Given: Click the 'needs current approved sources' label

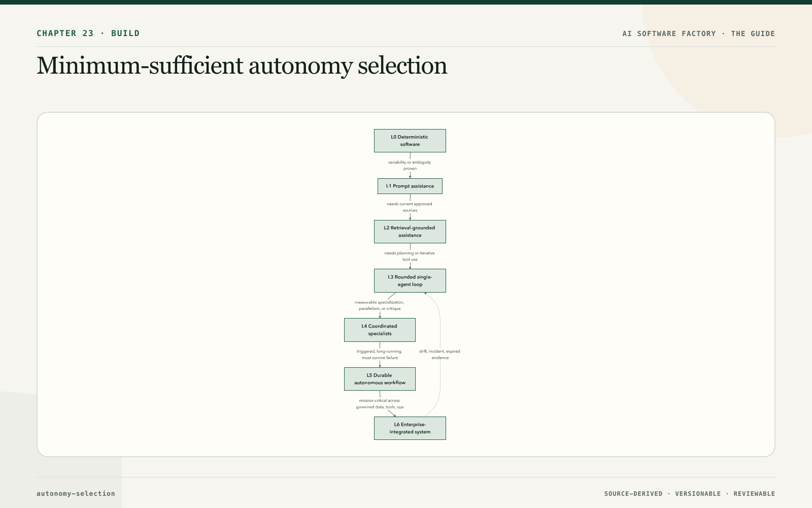Looking at the screenshot, I should point(410,207).
